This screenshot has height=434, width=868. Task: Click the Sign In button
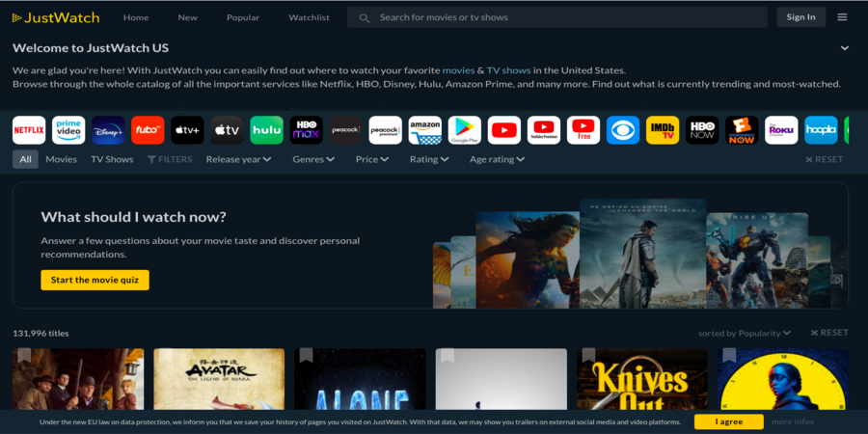pos(801,17)
